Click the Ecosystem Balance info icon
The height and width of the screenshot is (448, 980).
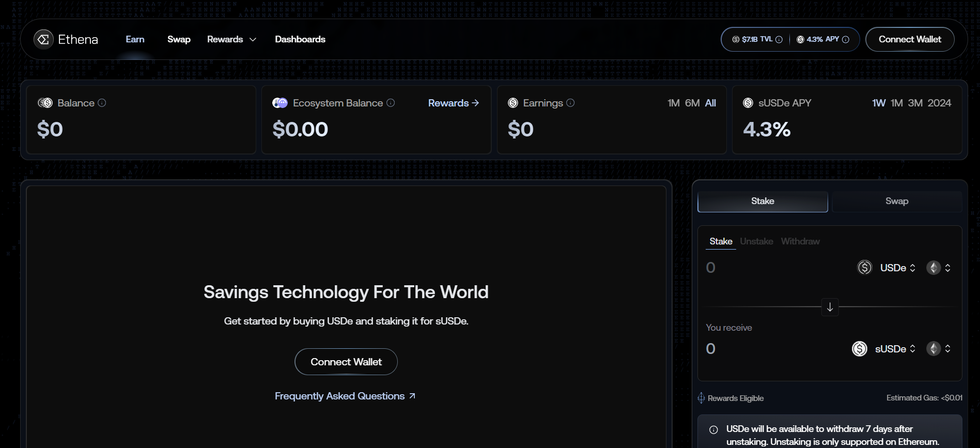(x=391, y=103)
